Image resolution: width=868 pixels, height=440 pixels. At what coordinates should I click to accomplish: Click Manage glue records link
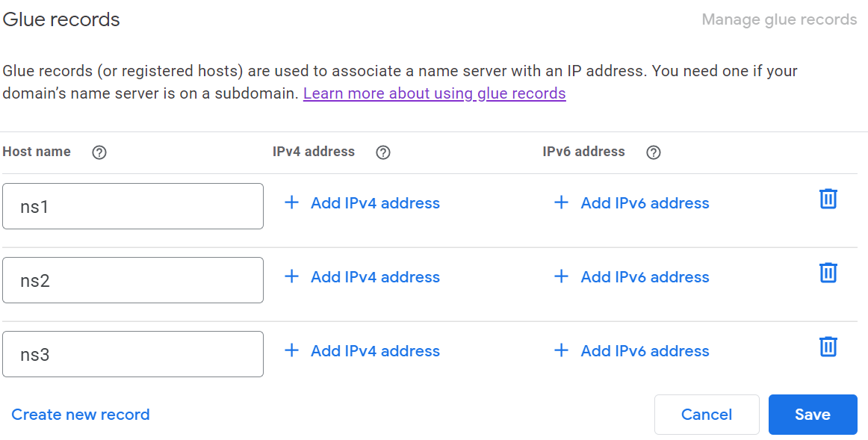coord(779,19)
